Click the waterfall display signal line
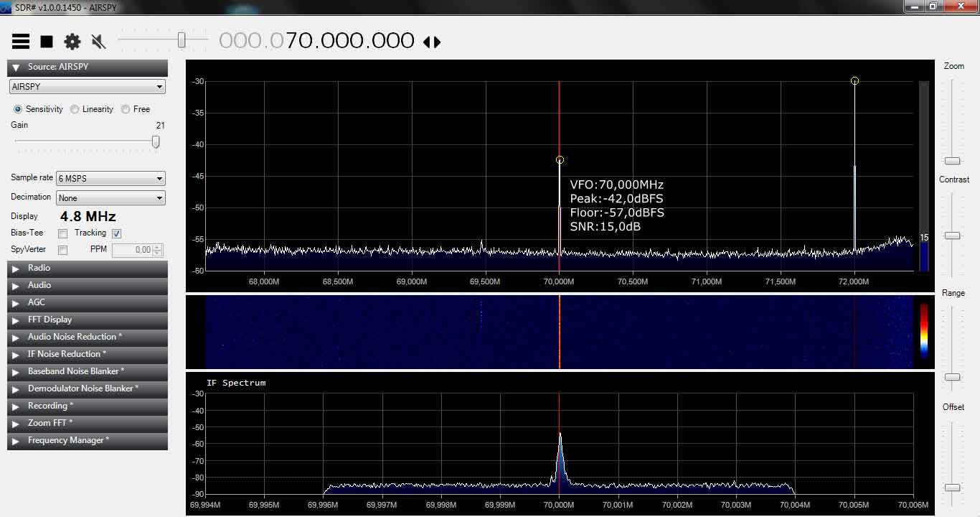This screenshot has width=980, height=517. click(560, 332)
